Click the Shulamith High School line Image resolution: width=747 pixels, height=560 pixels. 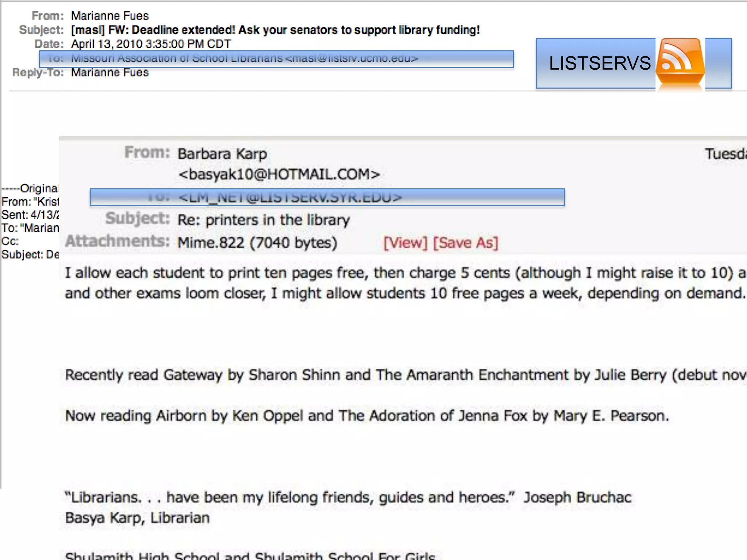tap(250, 556)
